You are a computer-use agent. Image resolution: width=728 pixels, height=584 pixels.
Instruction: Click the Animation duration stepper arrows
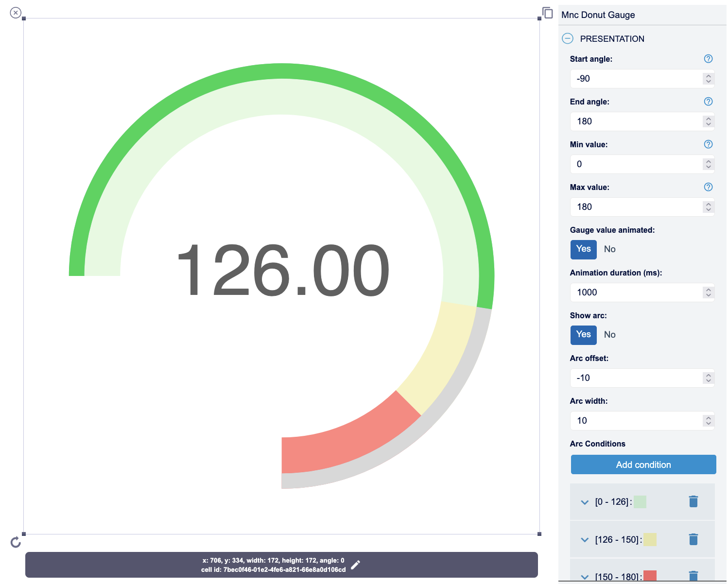point(708,292)
